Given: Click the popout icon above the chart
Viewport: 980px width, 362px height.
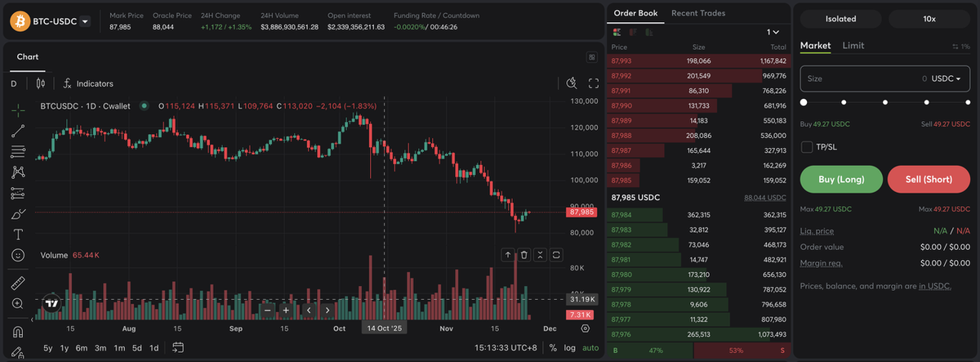Looking at the screenshot, I should (x=591, y=57).
